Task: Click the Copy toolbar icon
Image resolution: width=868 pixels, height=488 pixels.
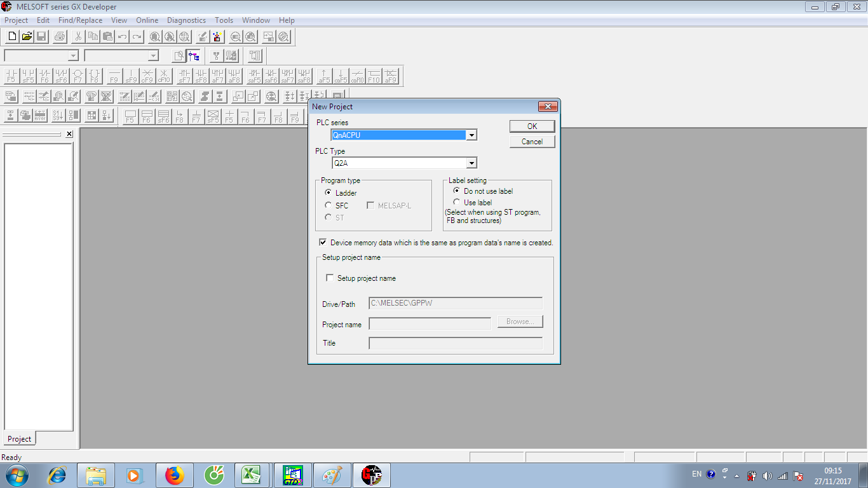Action: pos(93,37)
